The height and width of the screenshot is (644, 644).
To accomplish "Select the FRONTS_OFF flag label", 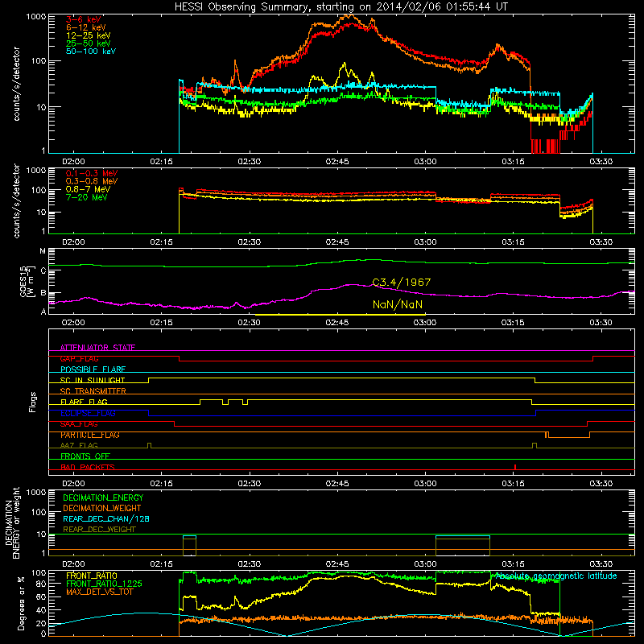I will 85,456.
